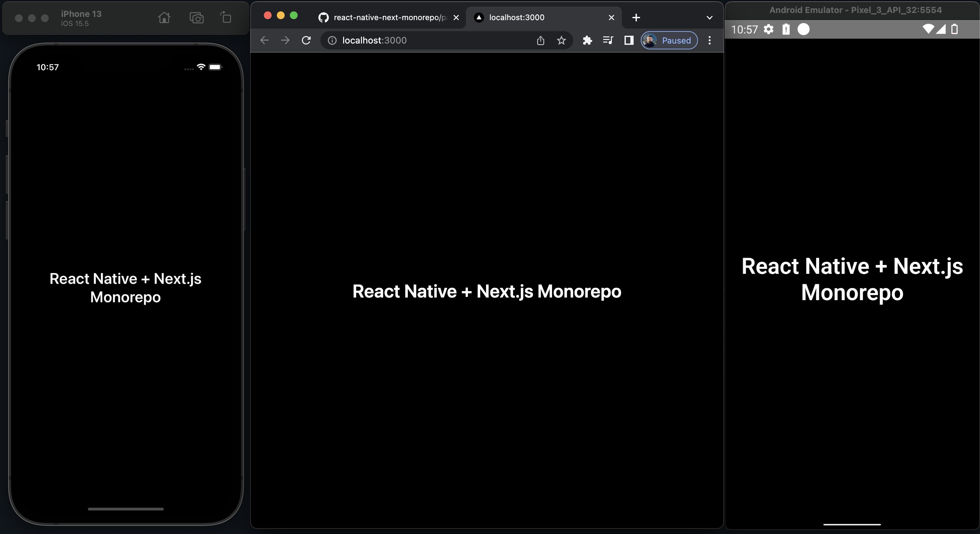Rotate the iPhone 13 simulator device
Image resolution: width=980 pixels, height=534 pixels.
(226, 17)
